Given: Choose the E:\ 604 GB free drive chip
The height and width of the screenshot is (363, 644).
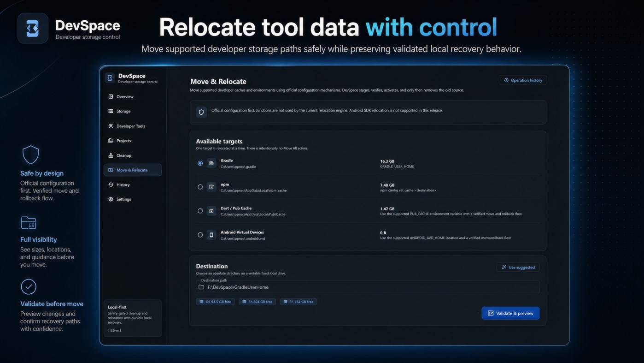Looking at the screenshot, I should (257, 302).
